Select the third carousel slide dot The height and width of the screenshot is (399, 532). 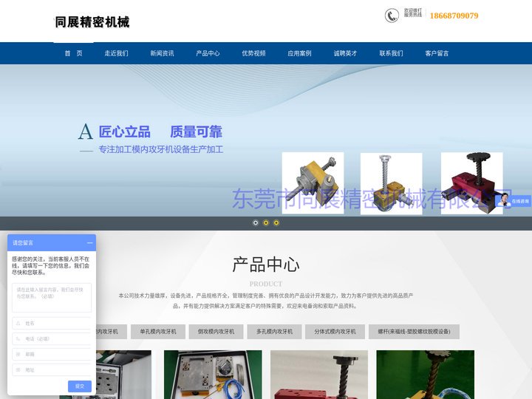coord(276,222)
